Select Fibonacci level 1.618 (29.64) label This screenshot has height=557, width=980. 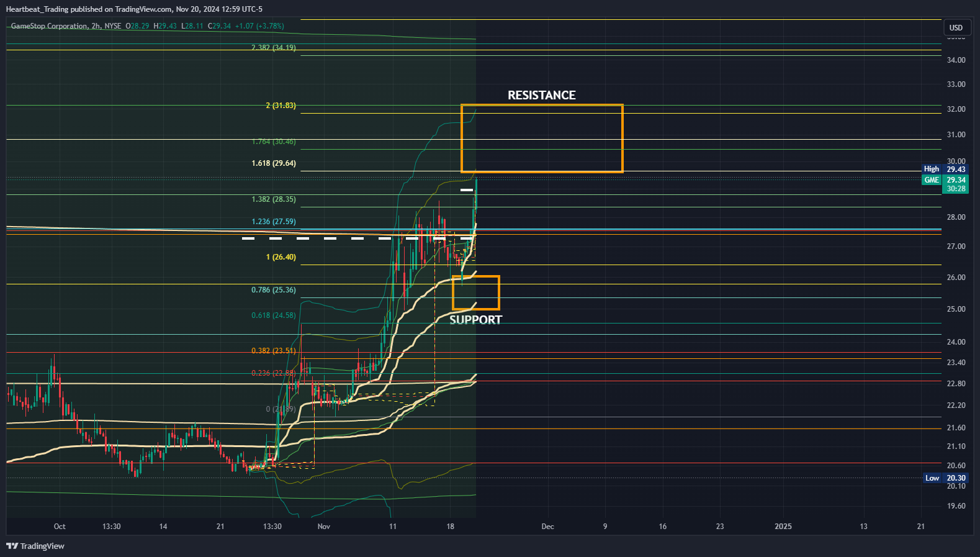[274, 163]
